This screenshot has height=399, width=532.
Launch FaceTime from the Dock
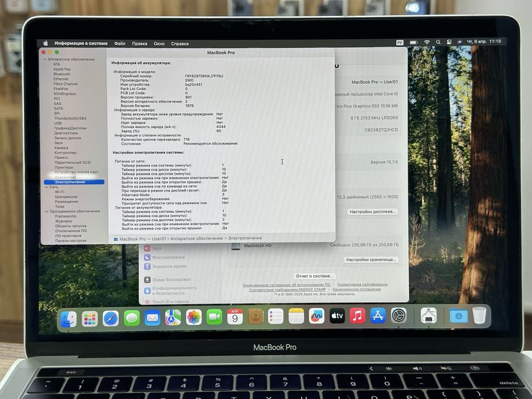coord(214,317)
